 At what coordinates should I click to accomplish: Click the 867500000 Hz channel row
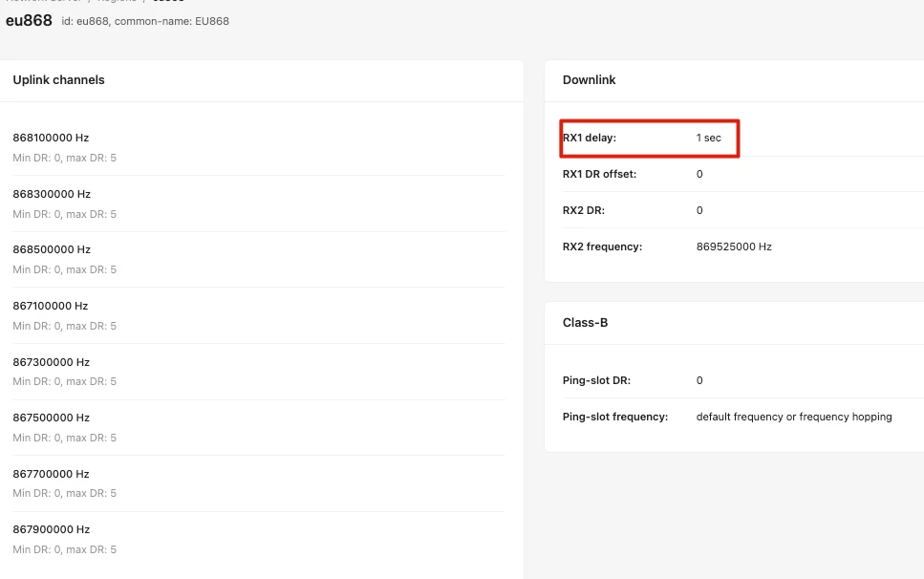click(258, 427)
